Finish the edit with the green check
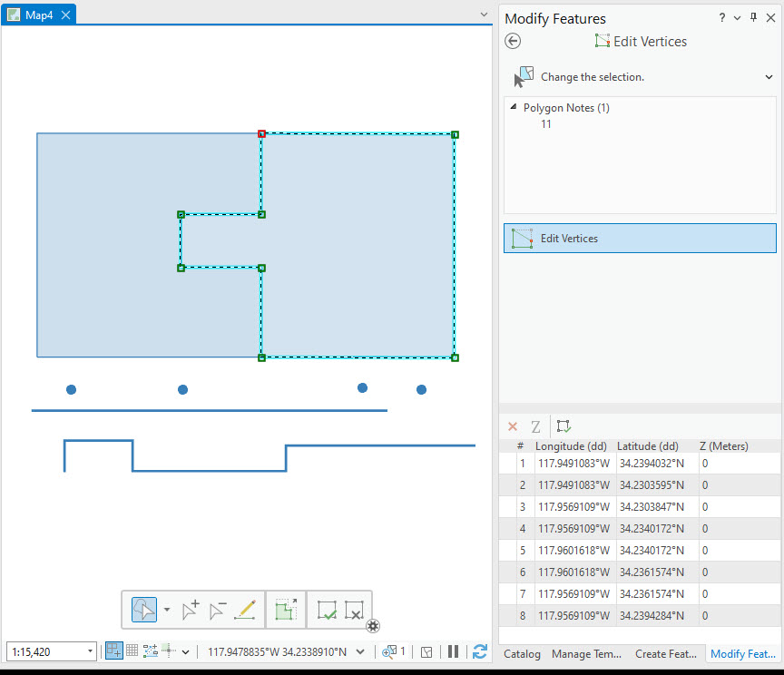The height and width of the screenshot is (675, 784). point(328,609)
